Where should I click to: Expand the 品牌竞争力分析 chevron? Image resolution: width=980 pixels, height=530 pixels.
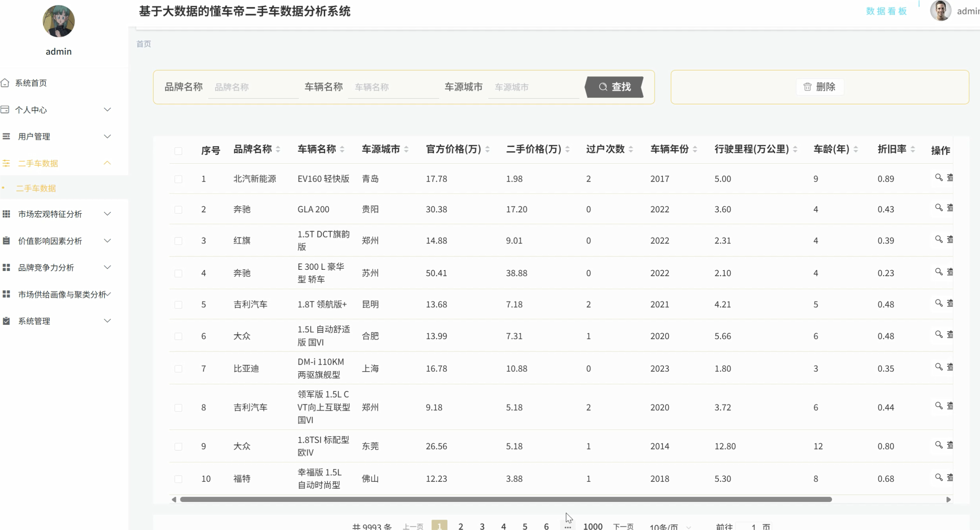(107, 267)
